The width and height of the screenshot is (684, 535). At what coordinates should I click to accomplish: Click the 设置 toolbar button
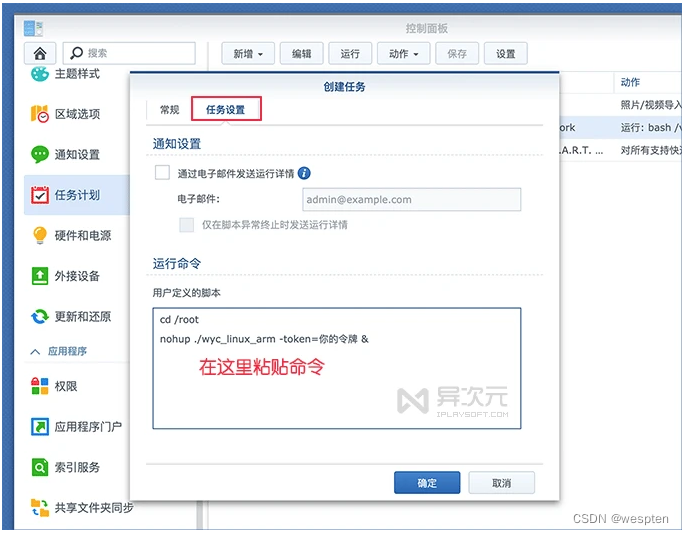506,54
